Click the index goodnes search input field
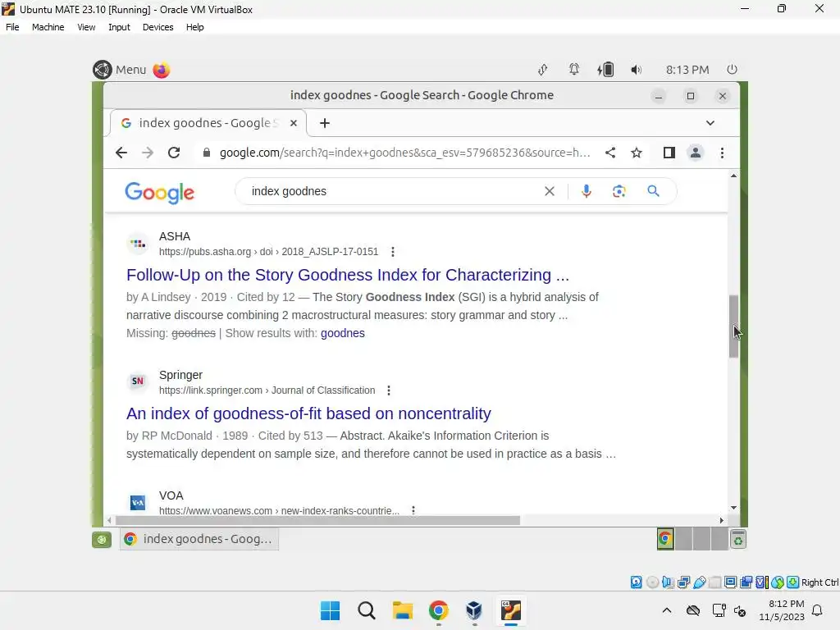Screen dimensions: 840x630 [395, 191]
